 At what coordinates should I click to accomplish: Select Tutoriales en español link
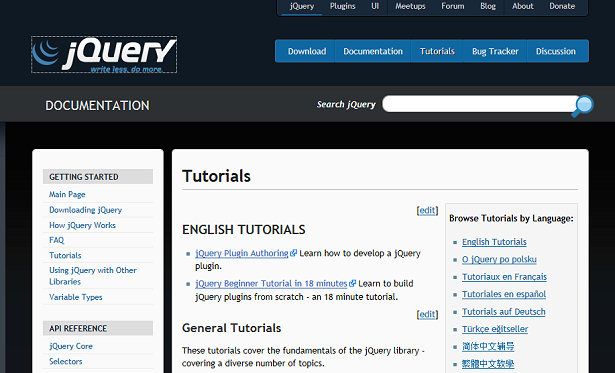pos(504,294)
